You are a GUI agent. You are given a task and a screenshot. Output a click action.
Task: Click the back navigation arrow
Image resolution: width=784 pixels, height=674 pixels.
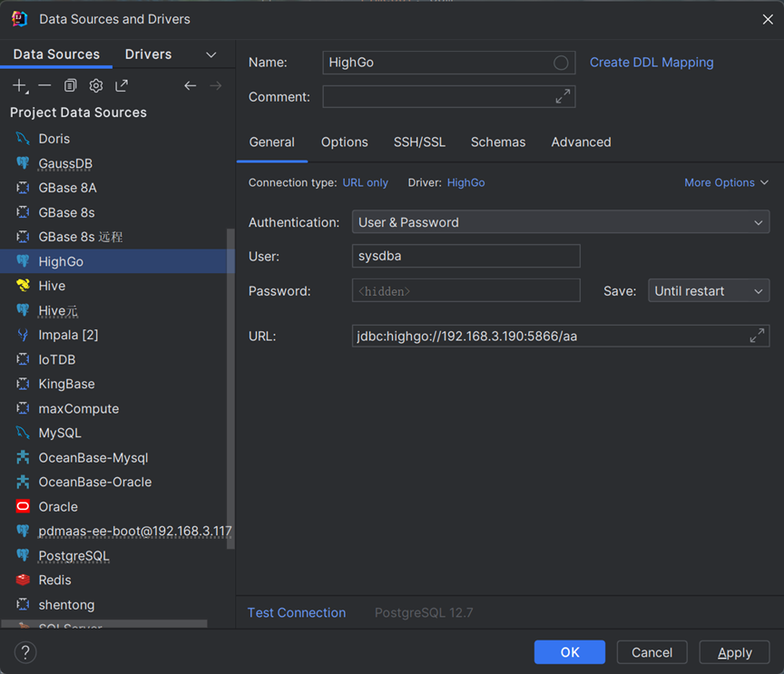[190, 85]
